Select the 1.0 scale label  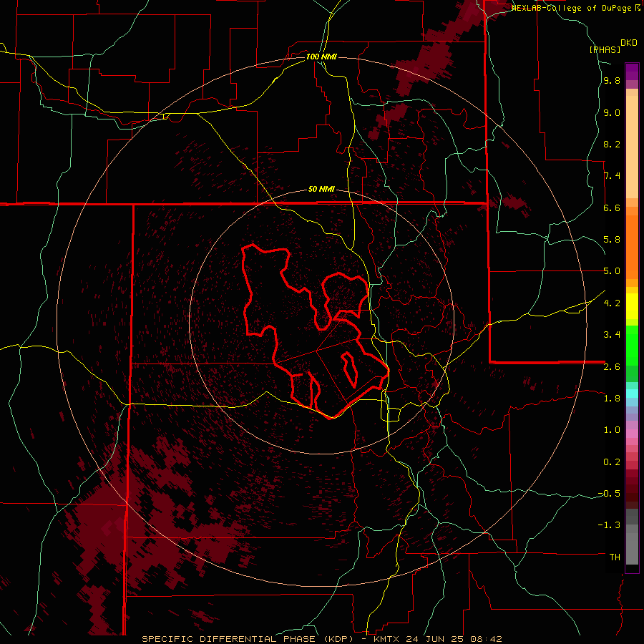612,430
